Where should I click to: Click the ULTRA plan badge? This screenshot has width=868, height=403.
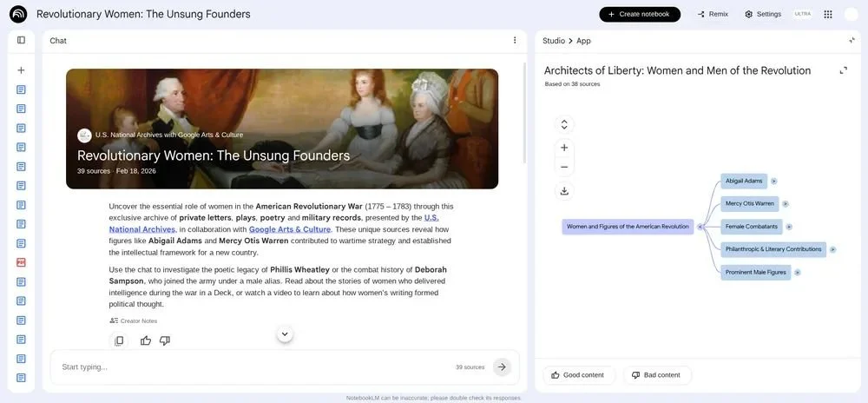[x=802, y=15]
